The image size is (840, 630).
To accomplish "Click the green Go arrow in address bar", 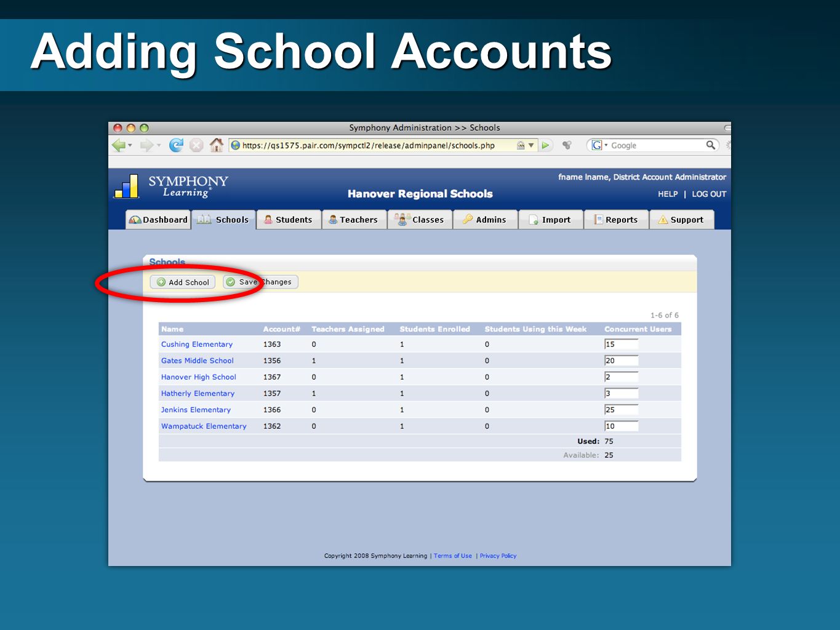I will (545, 145).
